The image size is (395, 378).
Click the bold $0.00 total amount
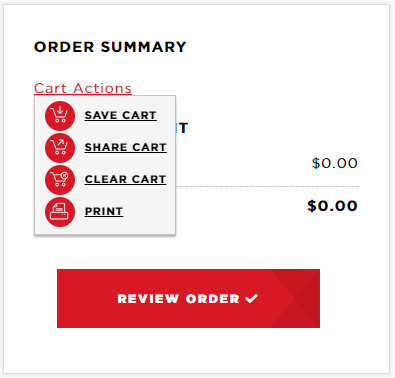point(333,206)
